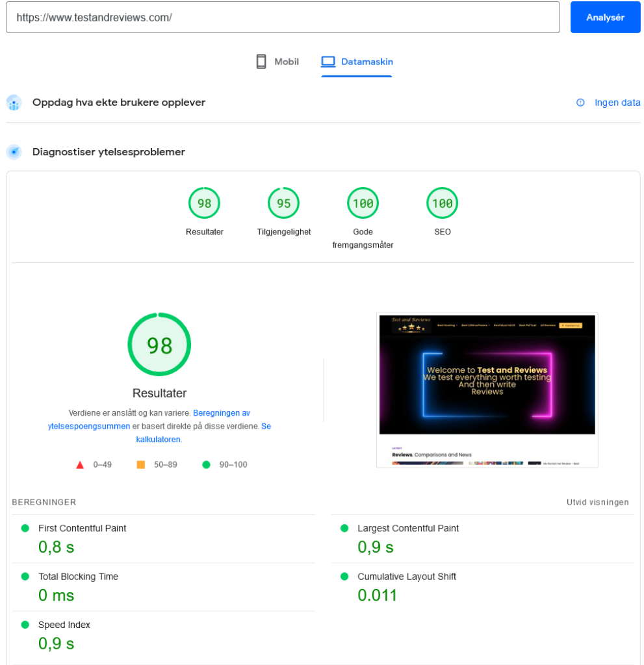Click the BEREGNINGER section heading
This screenshot has width=644, height=665.
pos(44,502)
